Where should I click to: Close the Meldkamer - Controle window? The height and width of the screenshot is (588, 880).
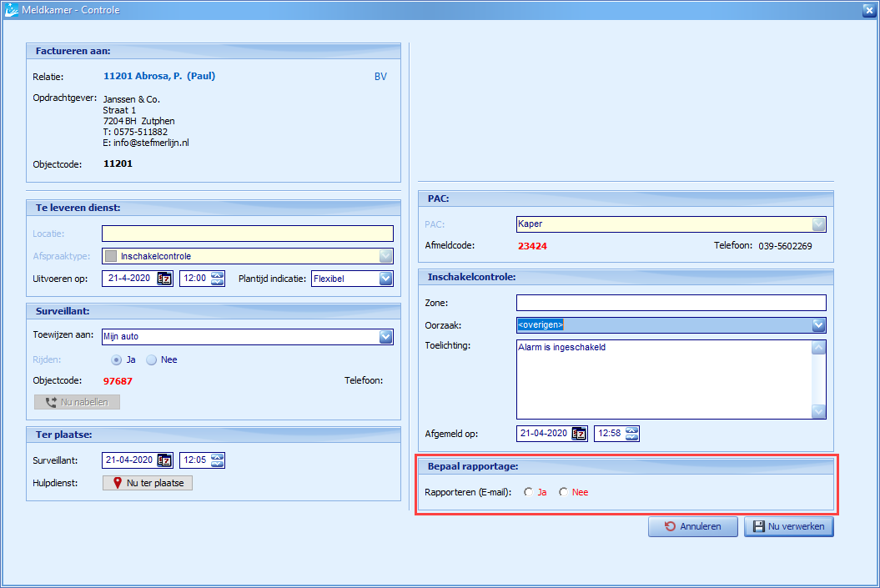pos(869,10)
